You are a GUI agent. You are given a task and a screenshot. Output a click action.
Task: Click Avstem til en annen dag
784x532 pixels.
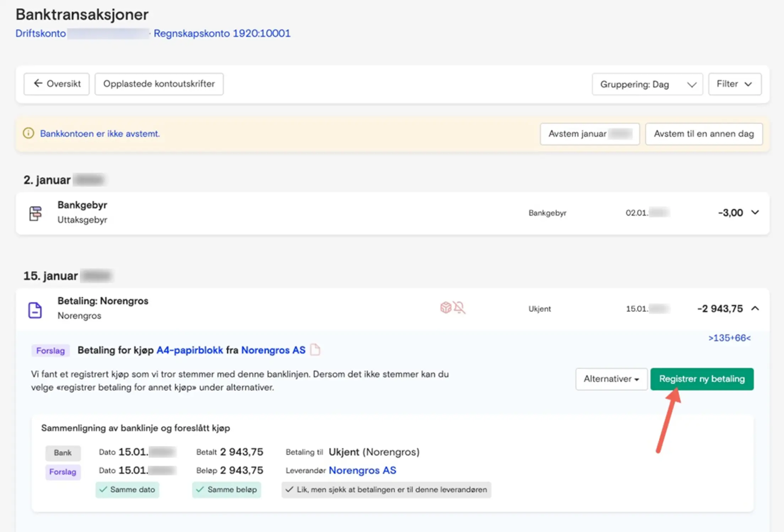click(703, 134)
